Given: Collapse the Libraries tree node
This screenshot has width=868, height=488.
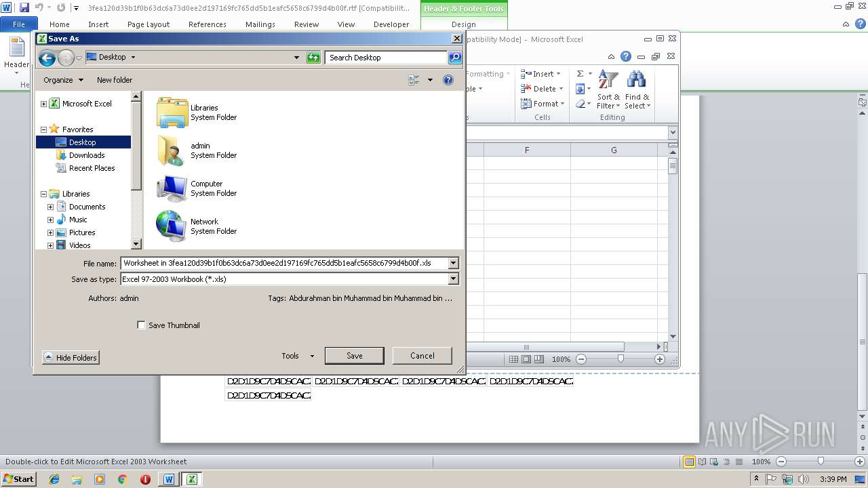Looking at the screenshot, I should point(44,194).
